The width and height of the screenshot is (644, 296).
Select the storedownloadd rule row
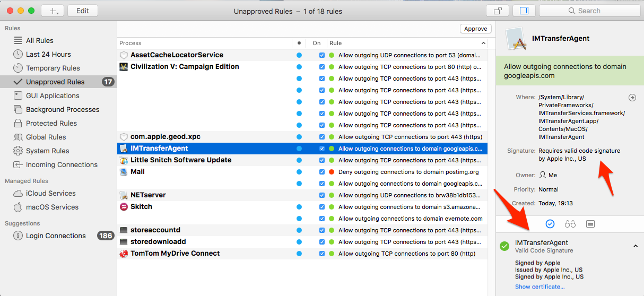(x=302, y=242)
